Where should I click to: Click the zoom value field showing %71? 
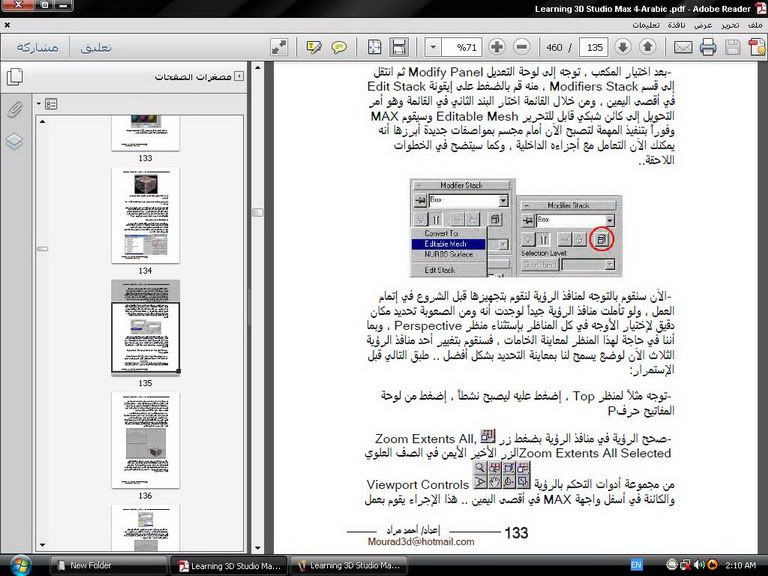pyautogui.click(x=462, y=47)
